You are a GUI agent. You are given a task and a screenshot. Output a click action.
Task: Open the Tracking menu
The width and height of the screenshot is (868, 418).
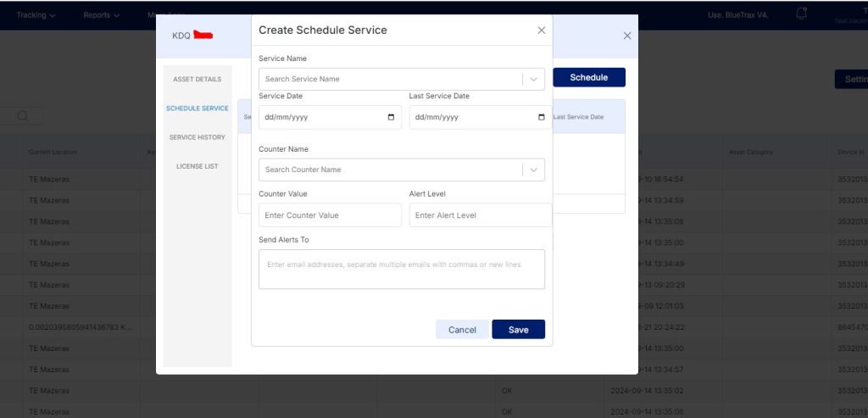pos(36,15)
